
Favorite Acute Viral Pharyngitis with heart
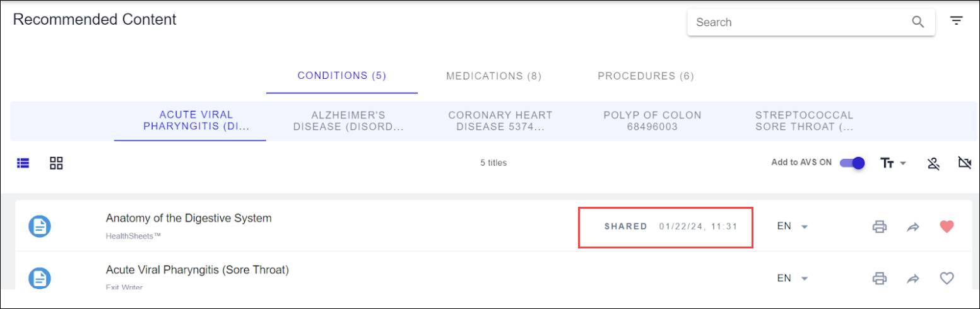coord(946,278)
